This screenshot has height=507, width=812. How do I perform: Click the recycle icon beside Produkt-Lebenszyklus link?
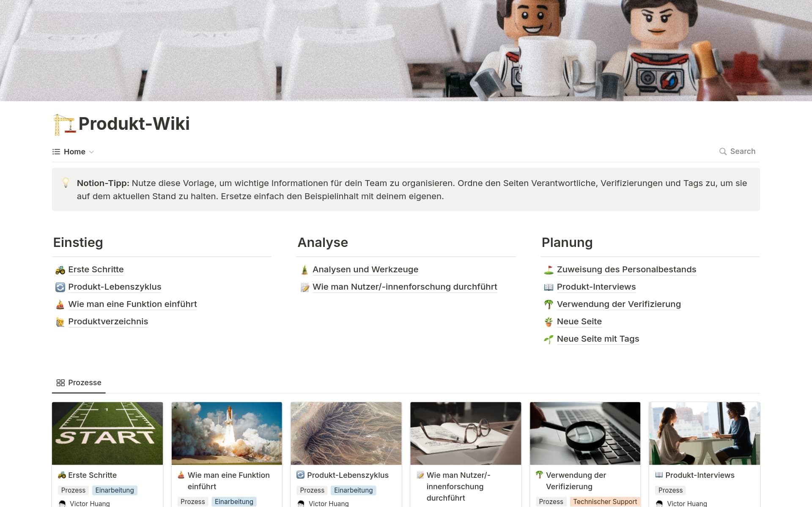point(60,287)
